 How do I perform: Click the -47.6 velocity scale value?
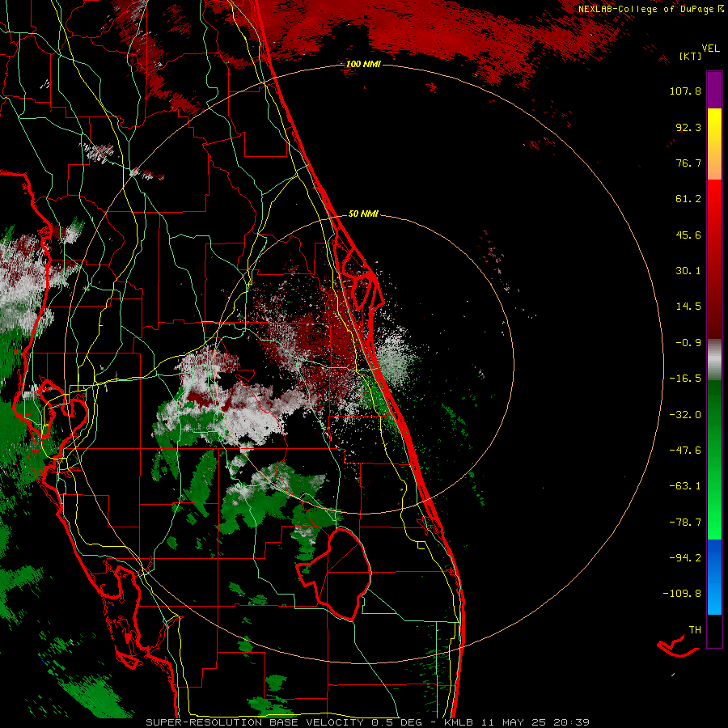click(x=685, y=451)
